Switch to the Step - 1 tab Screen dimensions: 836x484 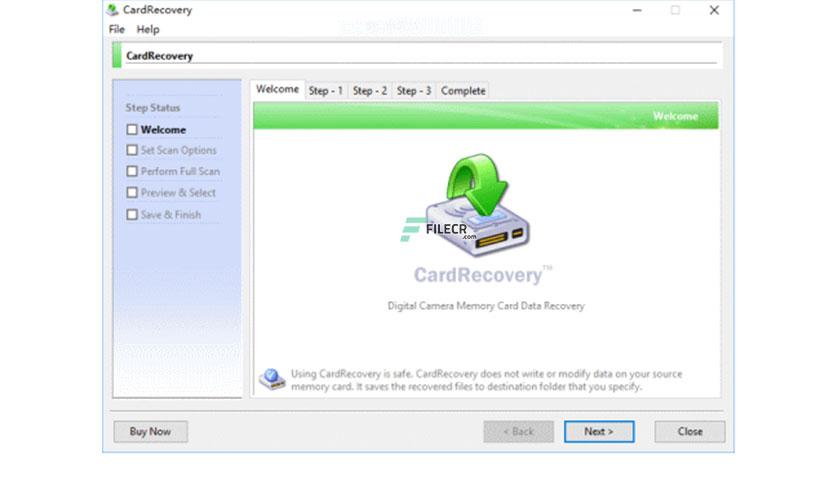[x=325, y=91]
